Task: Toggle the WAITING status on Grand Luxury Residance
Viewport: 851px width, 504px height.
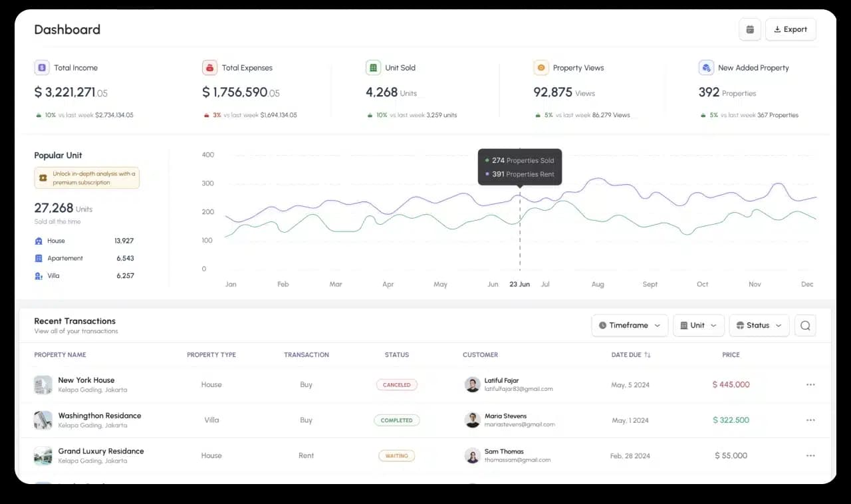Action: [397, 455]
